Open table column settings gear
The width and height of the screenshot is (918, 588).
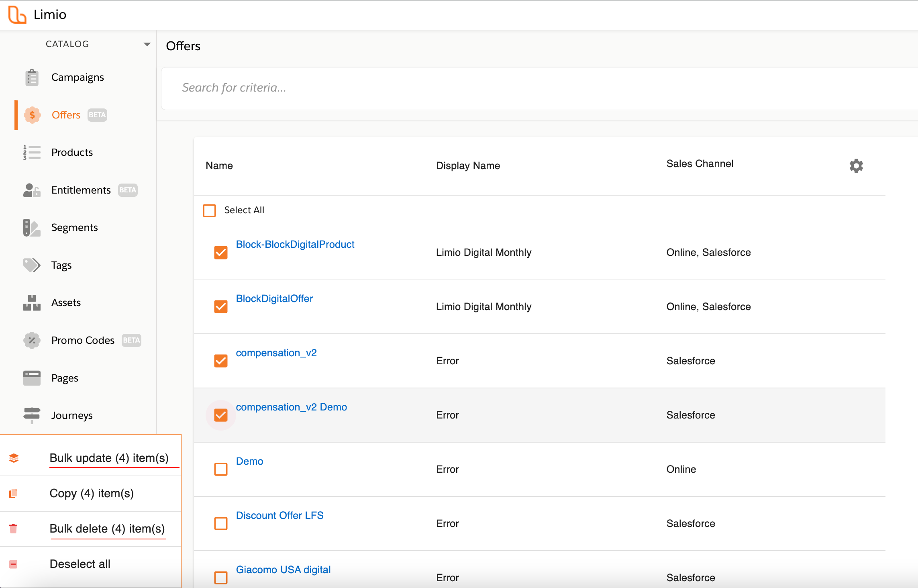point(856,165)
